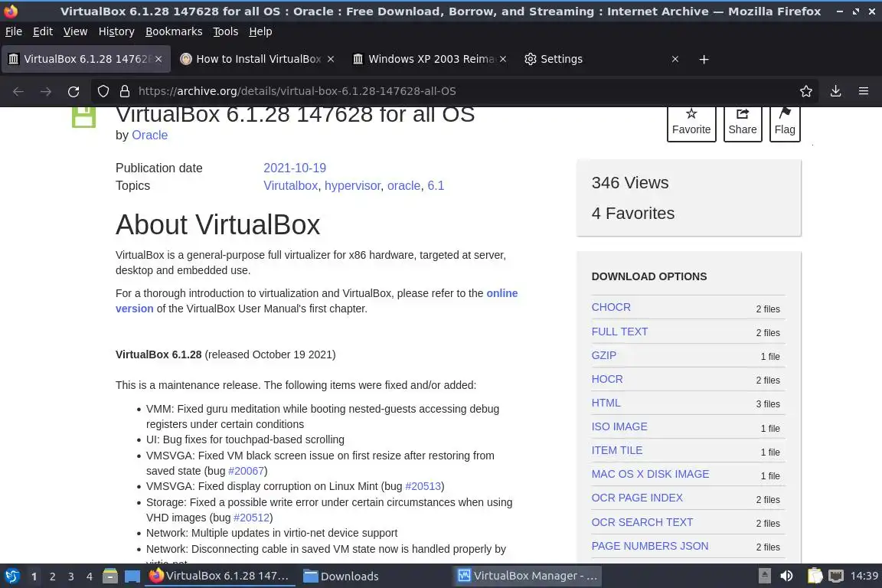The image size is (882, 588).
Task: Open the Firefox hamburger menu
Action: [x=864, y=91]
